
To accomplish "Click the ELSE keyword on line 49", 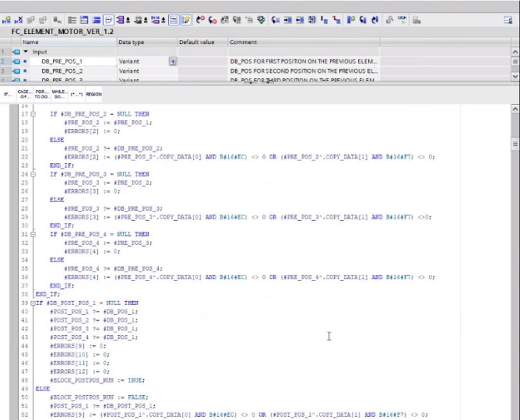I will tap(43, 389).
